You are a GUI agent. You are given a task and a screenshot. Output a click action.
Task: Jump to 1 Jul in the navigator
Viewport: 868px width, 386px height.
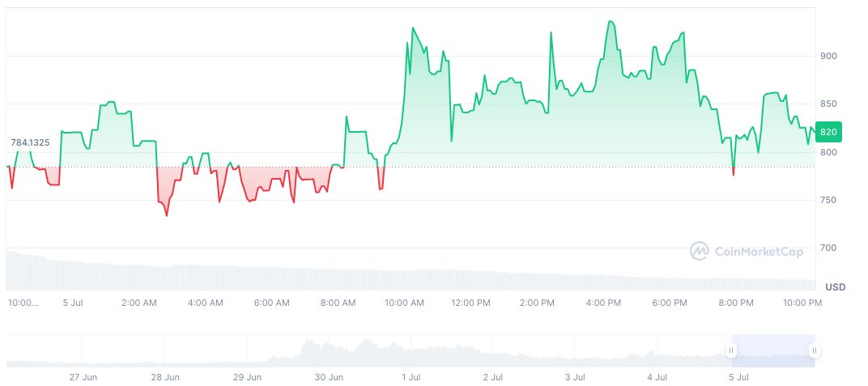[x=411, y=377]
